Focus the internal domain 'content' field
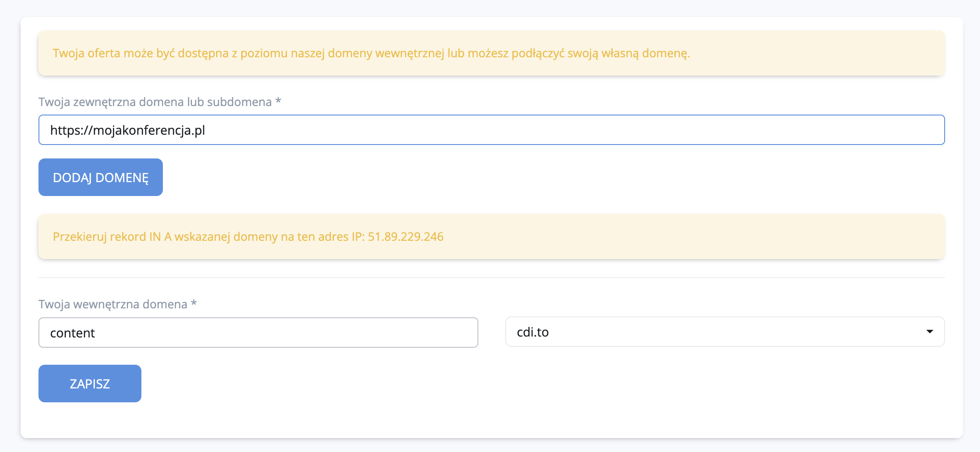 [258, 333]
